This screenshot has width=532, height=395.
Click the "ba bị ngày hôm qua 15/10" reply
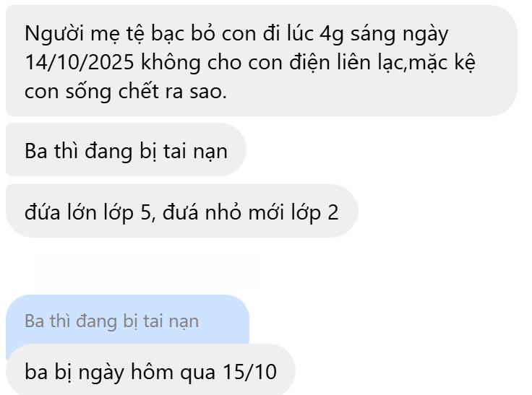(x=150, y=370)
